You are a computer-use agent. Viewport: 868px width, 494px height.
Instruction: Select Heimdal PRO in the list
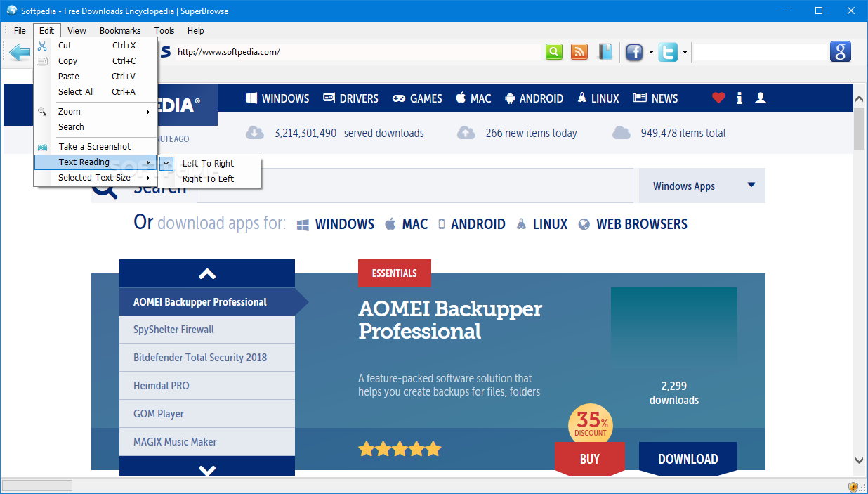(x=207, y=386)
